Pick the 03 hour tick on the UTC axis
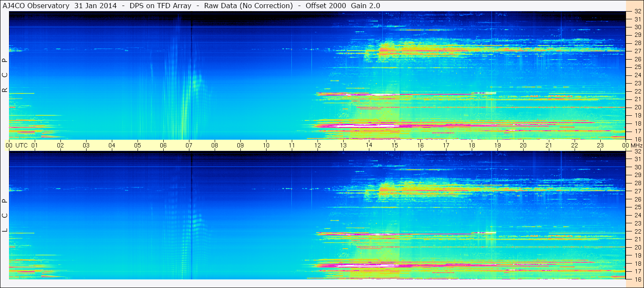The width and height of the screenshot is (644, 288). click(x=86, y=145)
